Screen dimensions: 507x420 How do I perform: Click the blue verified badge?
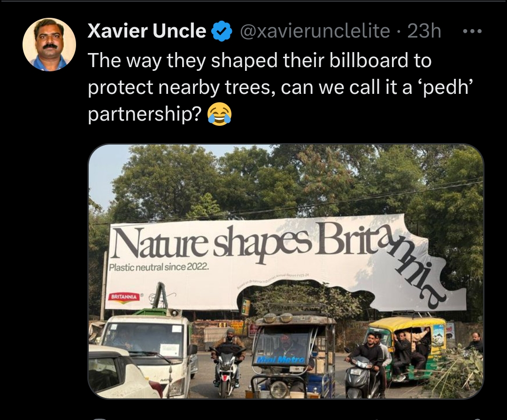[x=222, y=31]
